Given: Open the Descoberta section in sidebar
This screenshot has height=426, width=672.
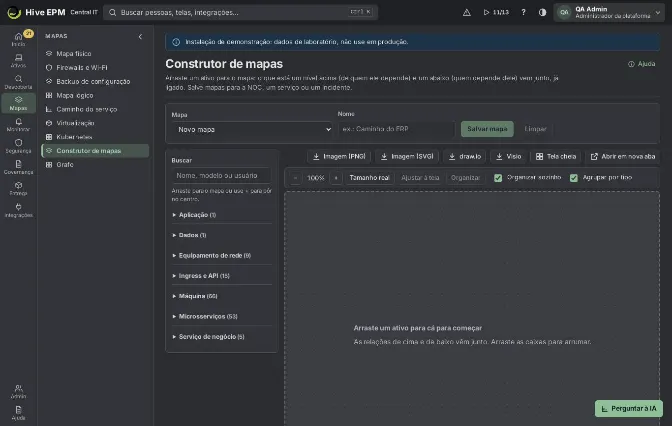Looking at the screenshot, I should (x=18, y=82).
